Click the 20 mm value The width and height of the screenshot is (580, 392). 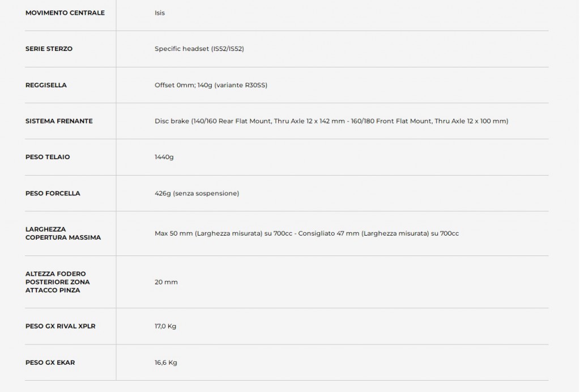coord(166,282)
